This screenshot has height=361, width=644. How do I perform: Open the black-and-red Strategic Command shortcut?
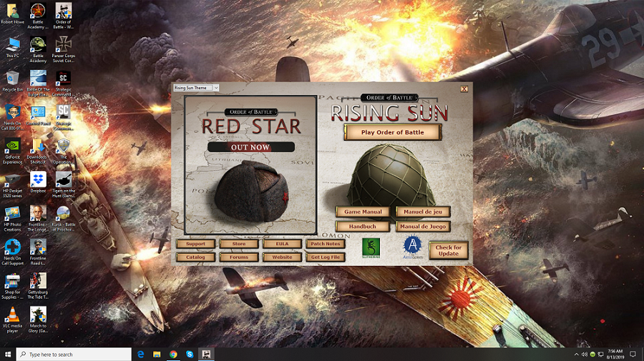63,84
